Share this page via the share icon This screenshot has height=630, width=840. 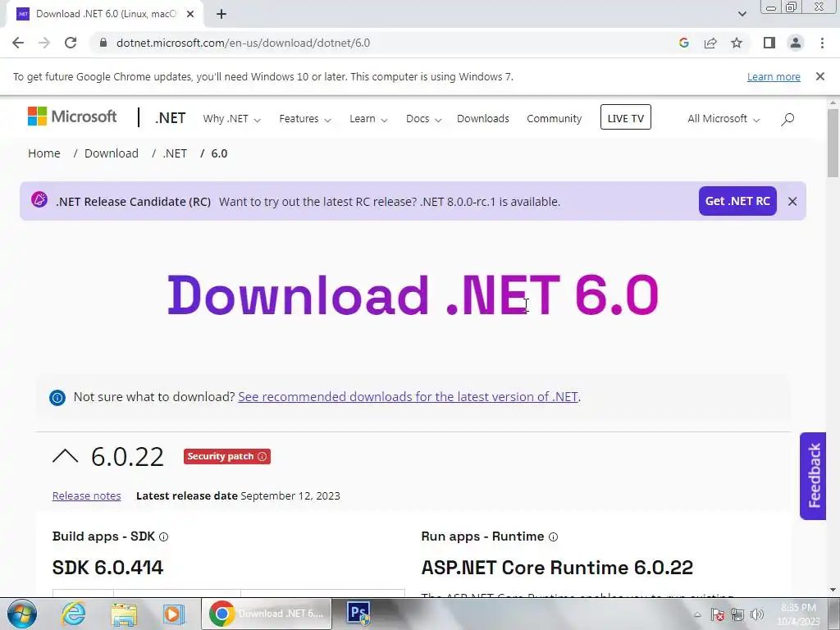click(x=710, y=43)
